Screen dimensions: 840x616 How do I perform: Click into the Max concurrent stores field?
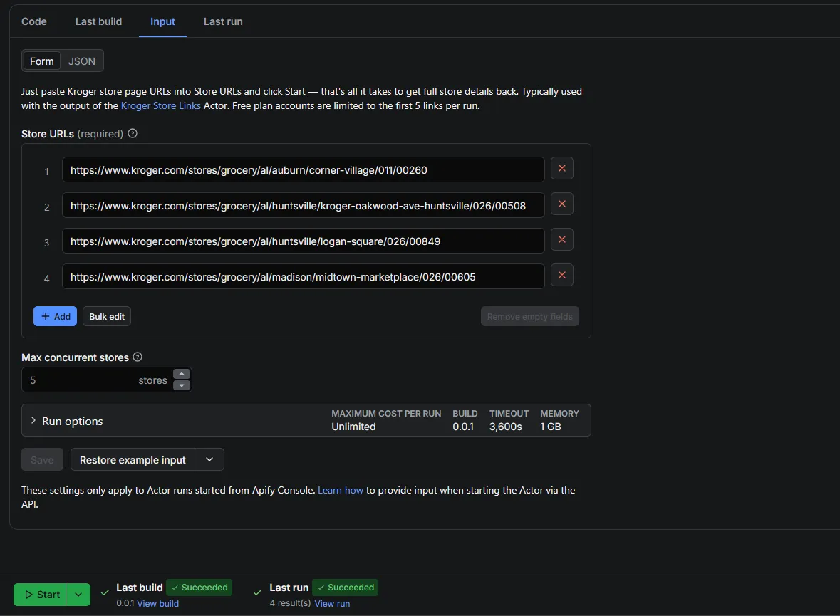[98, 380]
